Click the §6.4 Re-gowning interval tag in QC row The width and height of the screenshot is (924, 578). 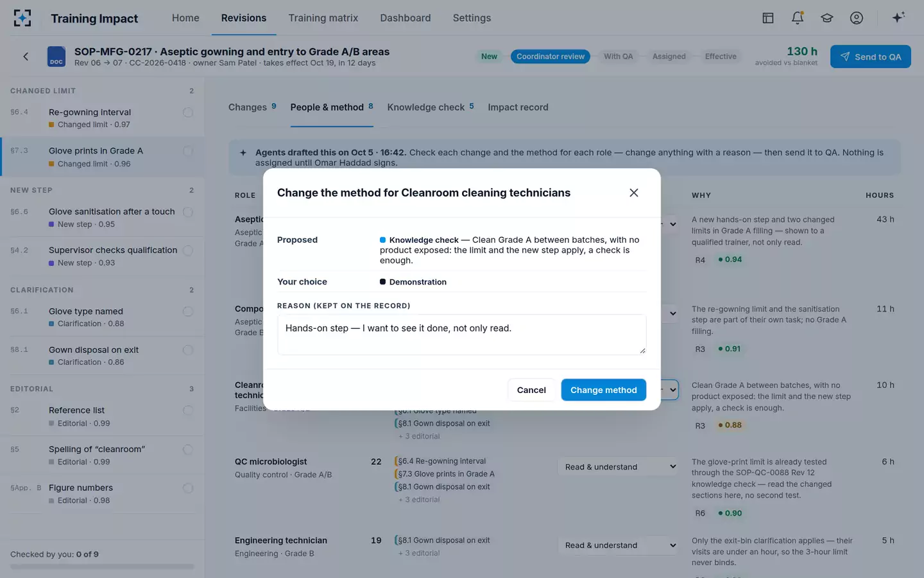point(440,461)
